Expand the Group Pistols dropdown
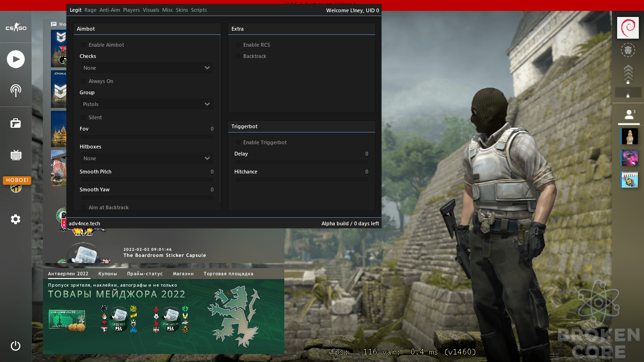This screenshot has height=362, width=644. click(147, 104)
